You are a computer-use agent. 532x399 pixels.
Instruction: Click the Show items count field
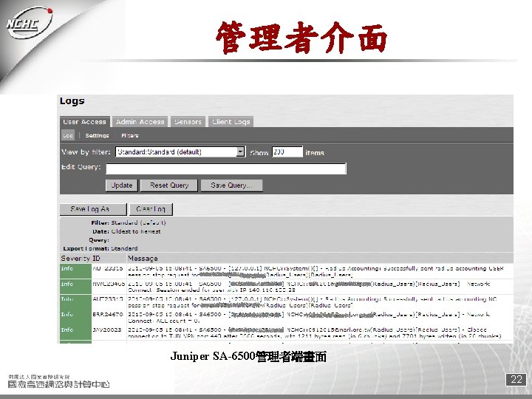[287, 151]
